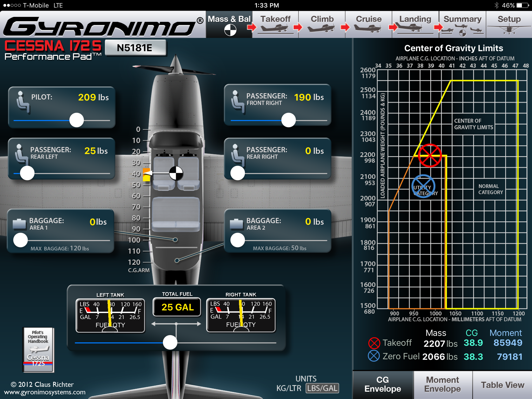Open the Table View
The height and width of the screenshot is (399, 532).
502,385
